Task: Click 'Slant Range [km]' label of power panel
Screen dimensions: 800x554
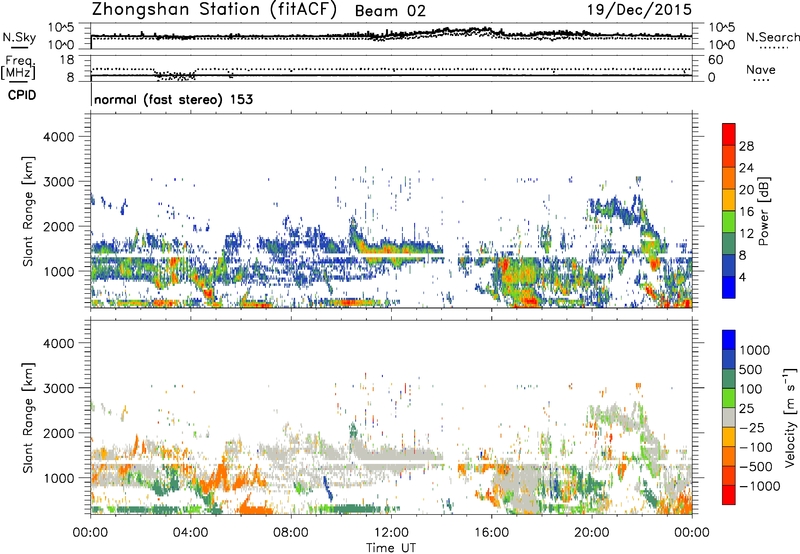Action: tap(29, 211)
